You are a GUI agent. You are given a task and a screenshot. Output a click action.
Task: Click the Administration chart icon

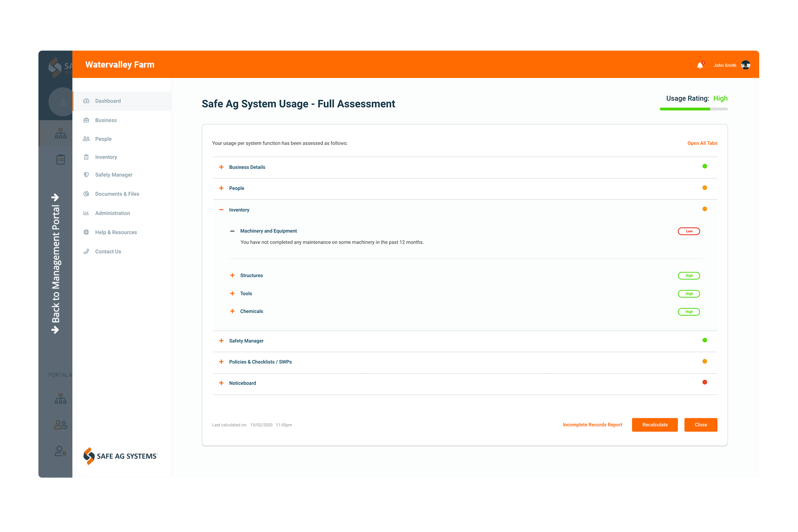(x=86, y=213)
